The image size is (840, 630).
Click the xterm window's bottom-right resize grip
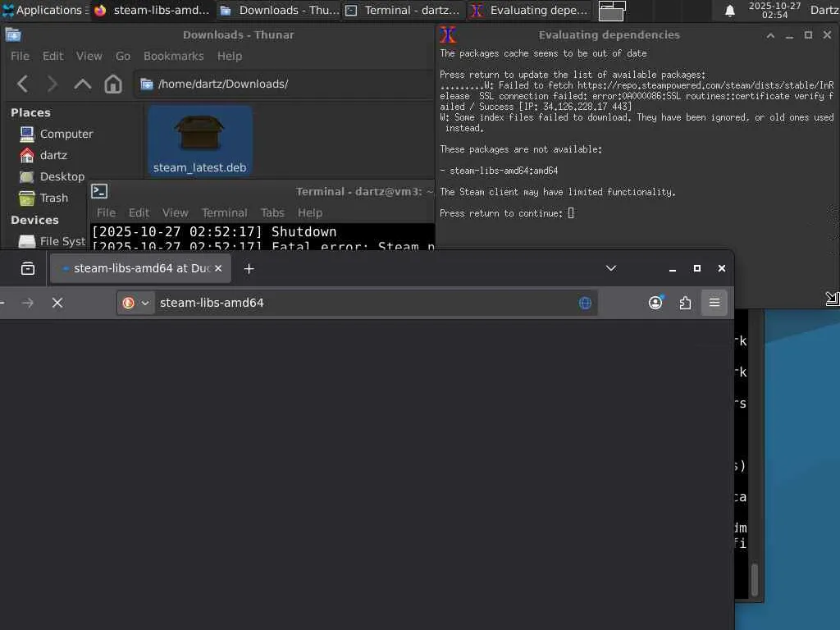pos(833,299)
